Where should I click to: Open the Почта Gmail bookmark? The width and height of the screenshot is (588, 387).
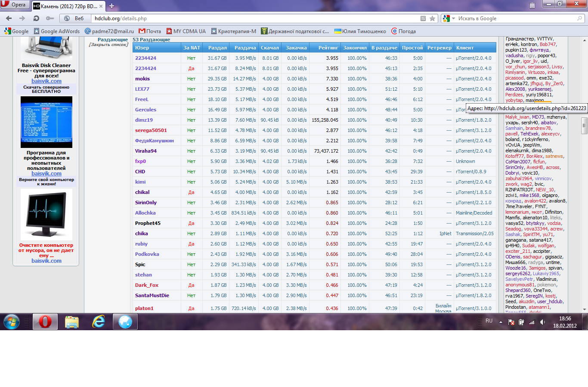150,31
